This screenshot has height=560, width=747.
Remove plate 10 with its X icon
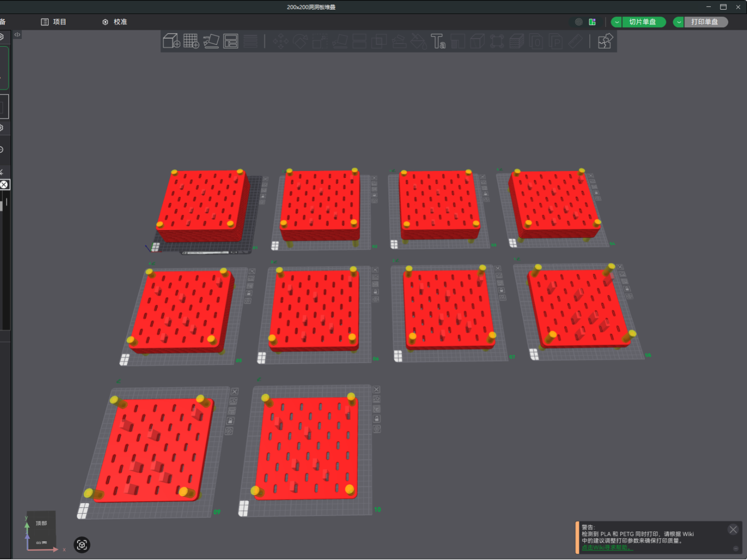pyautogui.click(x=377, y=389)
